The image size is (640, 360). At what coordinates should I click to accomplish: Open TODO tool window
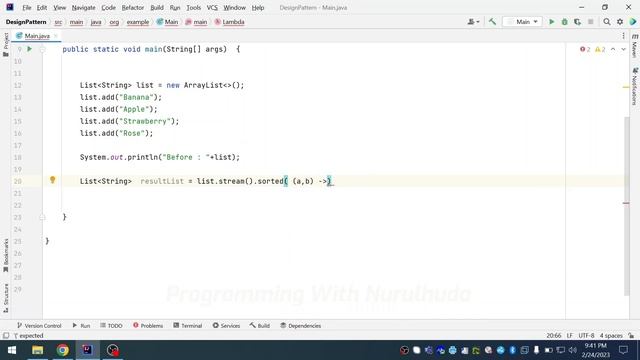tap(111, 326)
